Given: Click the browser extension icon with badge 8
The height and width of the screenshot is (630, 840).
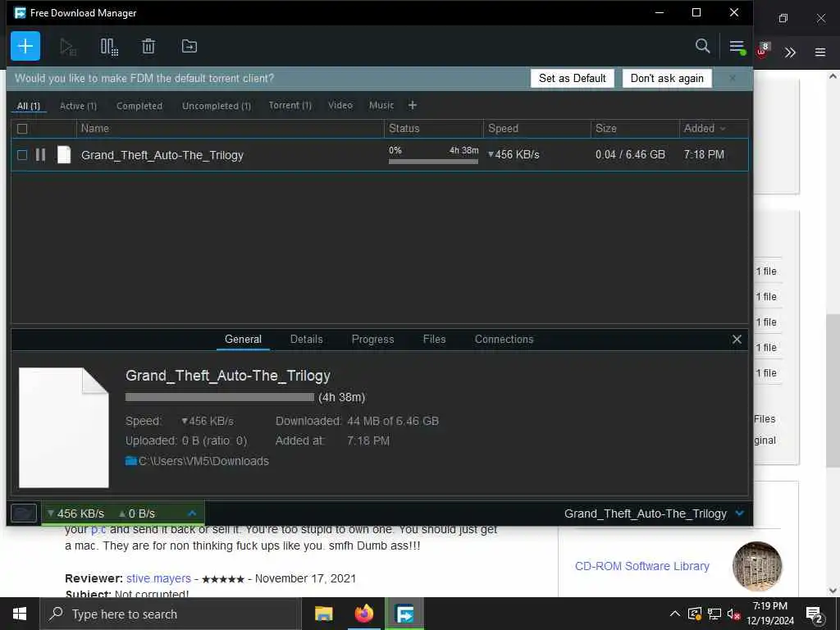Looking at the screenshot, I should tap(763, 50).
